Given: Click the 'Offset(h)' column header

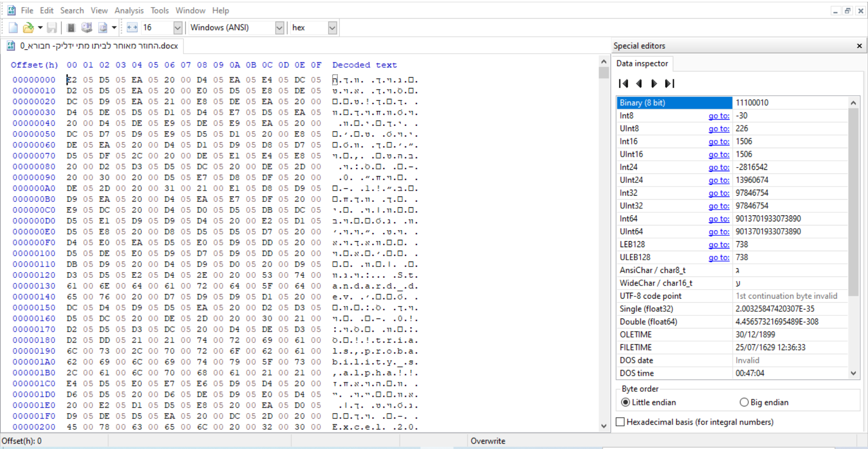Looking at the screenshot, I should pos(34,65).
